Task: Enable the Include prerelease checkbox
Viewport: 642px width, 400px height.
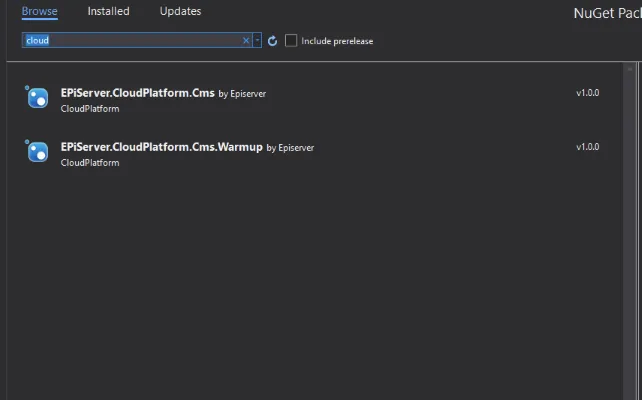Action: [x=291, y=41]
